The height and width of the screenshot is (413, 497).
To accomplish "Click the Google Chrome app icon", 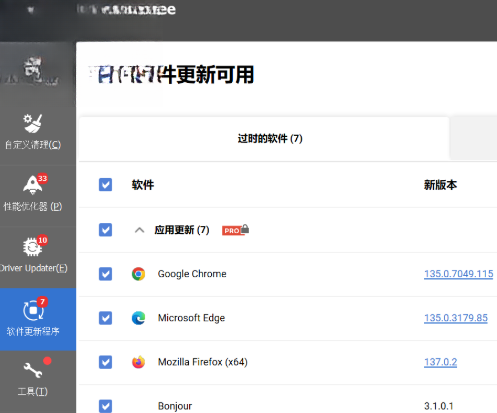I will tap(138, 274).
